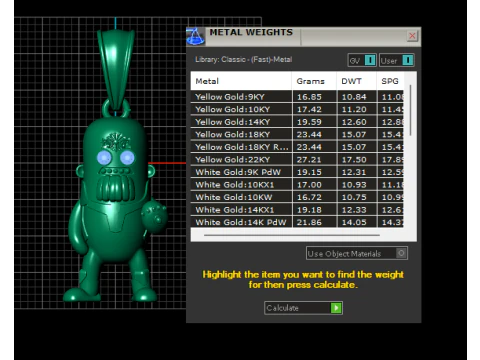
Task: Click the 19.59 grams value
Action: click(x=309, y=122)
